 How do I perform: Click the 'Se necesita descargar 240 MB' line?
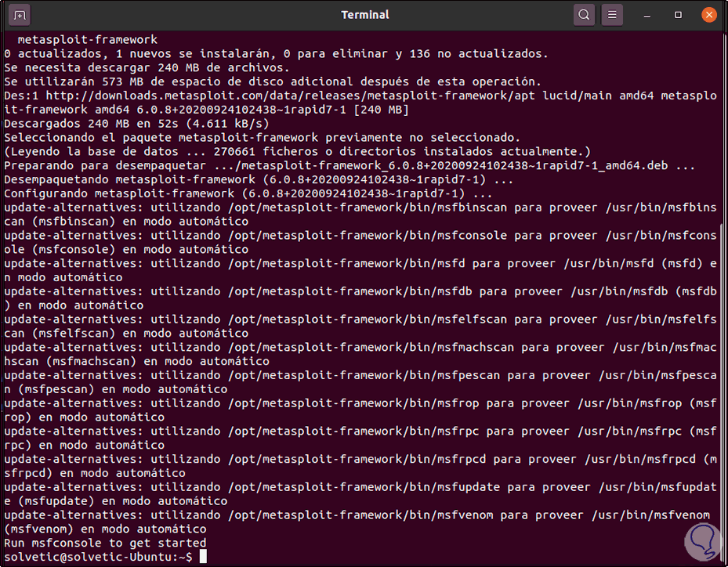tap(147, 68)
